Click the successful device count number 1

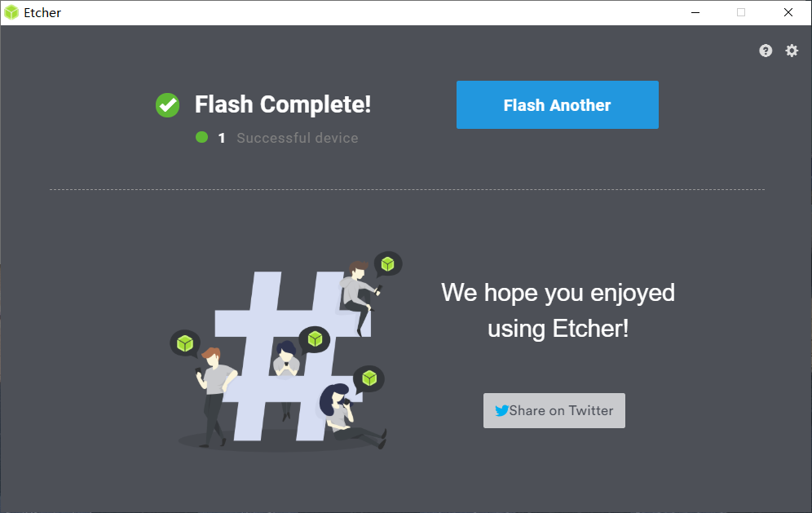point(222,138)
